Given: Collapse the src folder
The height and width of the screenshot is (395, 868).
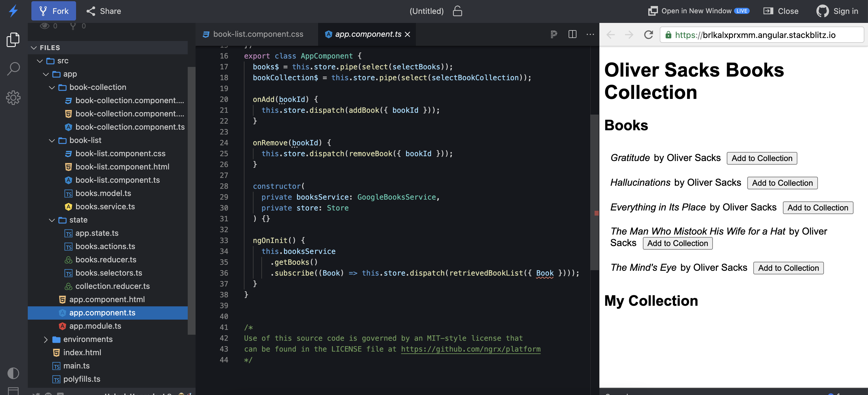Looking at the screenshot, I should 40,61.
